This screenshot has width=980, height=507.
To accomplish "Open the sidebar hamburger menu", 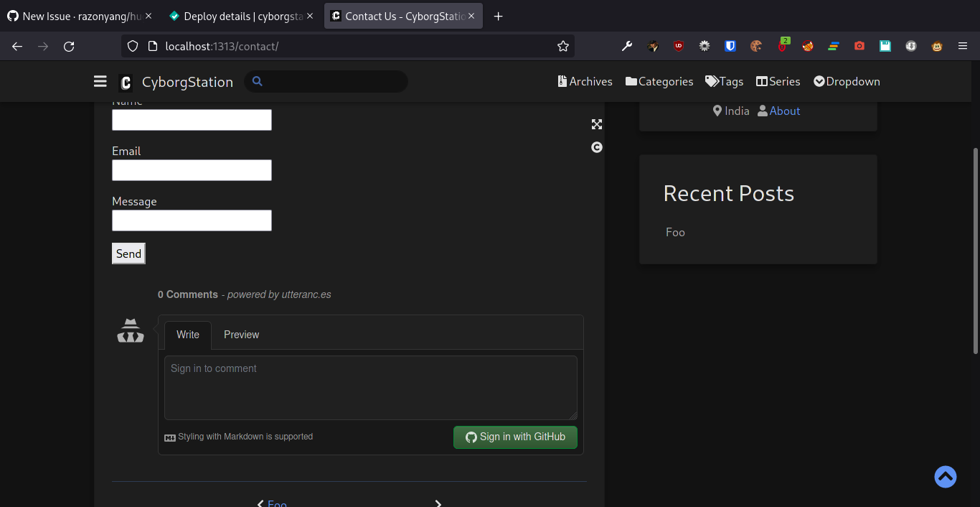I will point(100,81).
